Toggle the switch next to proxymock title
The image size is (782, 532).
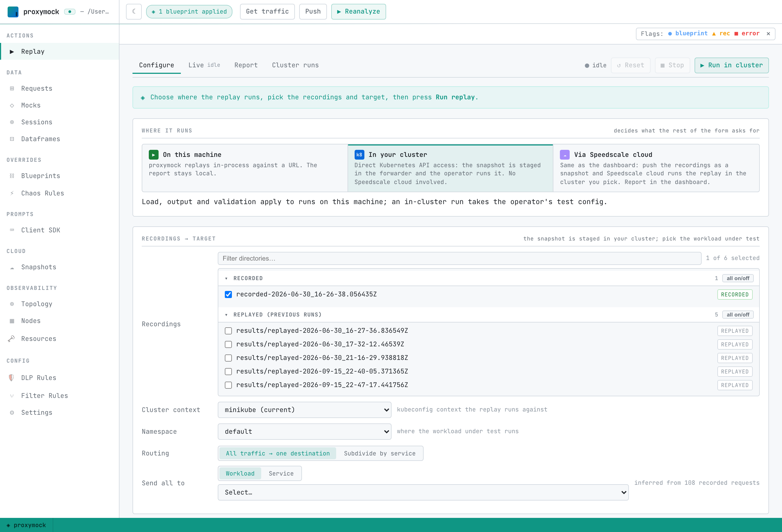click(x=70, y=12)
